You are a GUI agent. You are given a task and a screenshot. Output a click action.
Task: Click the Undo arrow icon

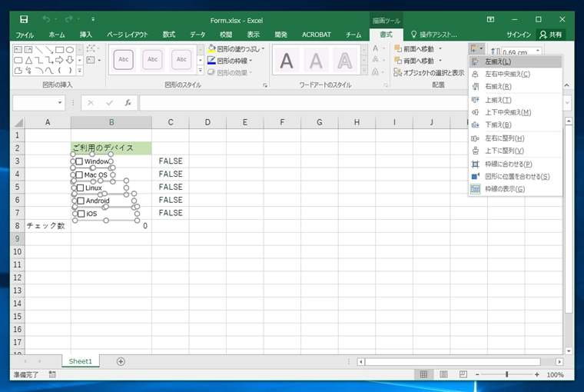(46, 19)
